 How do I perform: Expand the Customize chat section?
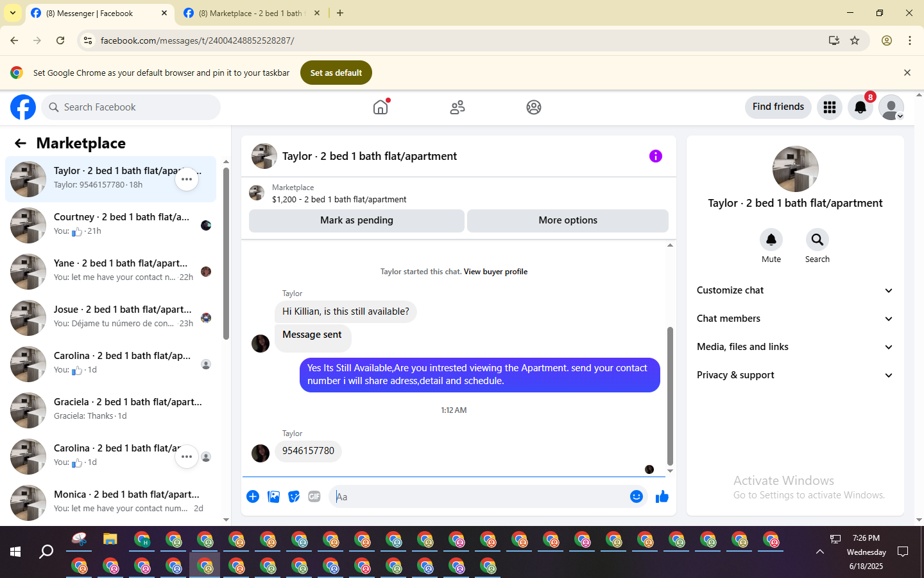pos(795,290)
